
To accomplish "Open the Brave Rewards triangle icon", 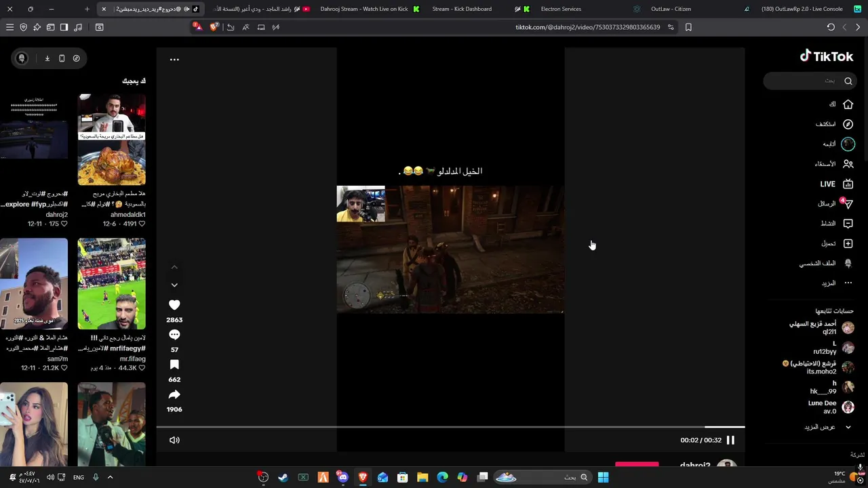I will [197, 26].
